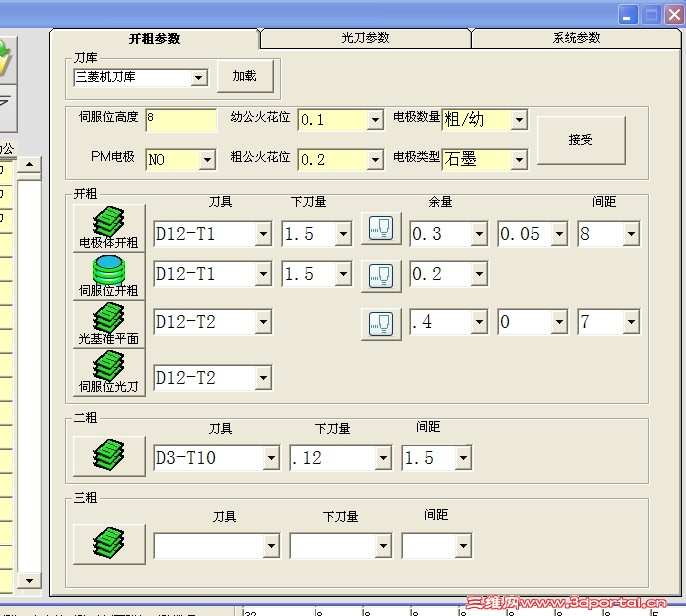Image resolution: width=686 pixels, height=616 pixels.
Task: Open 光基准平面 余量 .4 dropdown
Action: 479,322
